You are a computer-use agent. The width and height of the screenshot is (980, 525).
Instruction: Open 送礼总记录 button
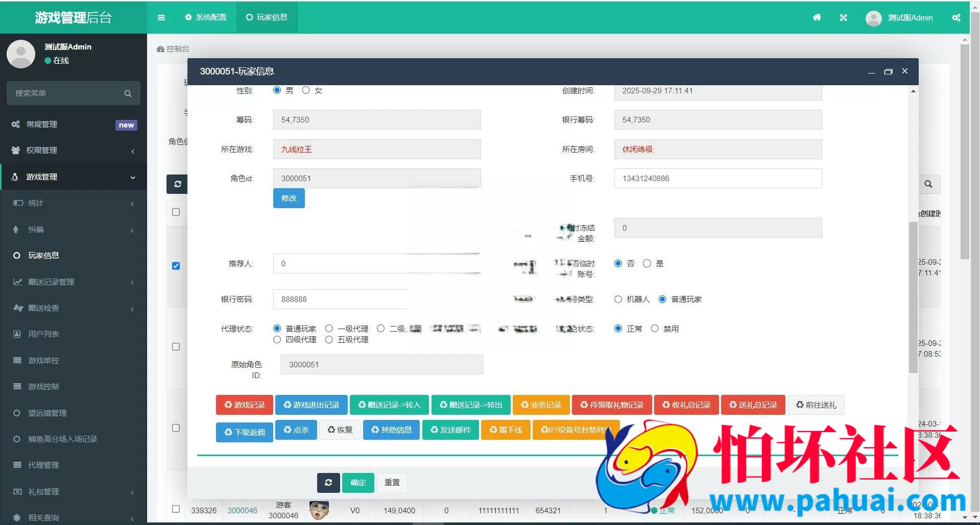pyautogui.click(x=753, y=405)
